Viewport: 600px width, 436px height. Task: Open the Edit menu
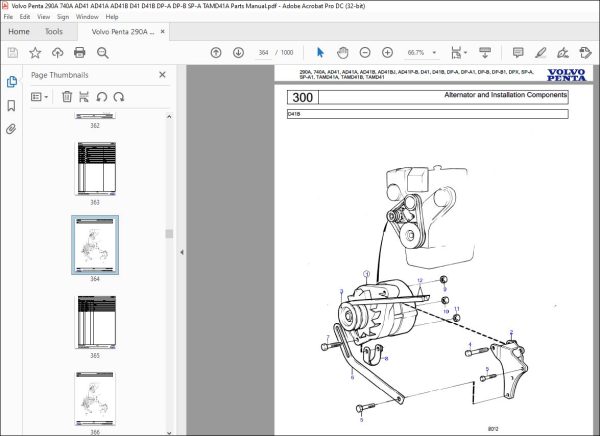25,17
